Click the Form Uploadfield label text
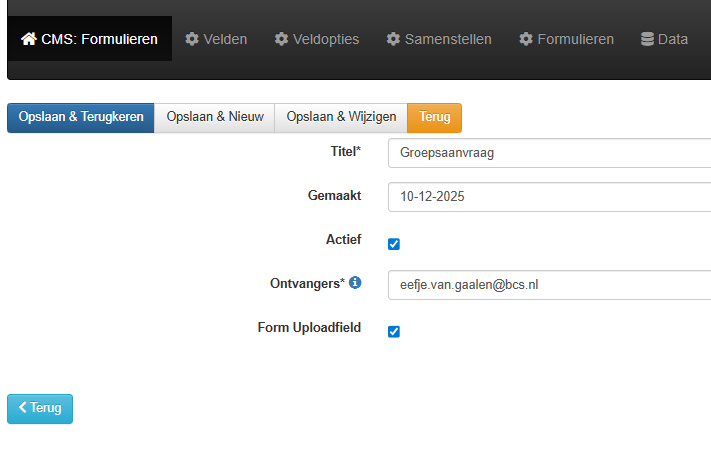 tap(309, 327)
